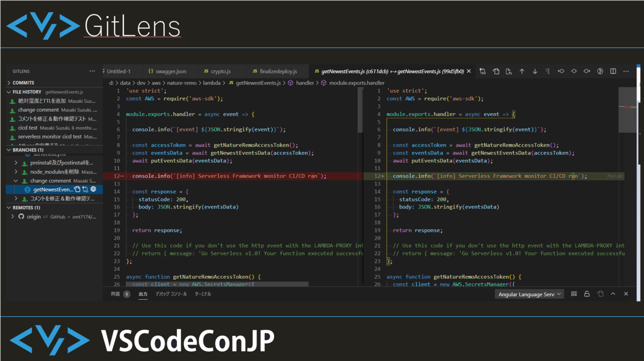644x361 pixels.
Task: Open the デバッグ コンソール panel tab
Action: tap(171, 294)
